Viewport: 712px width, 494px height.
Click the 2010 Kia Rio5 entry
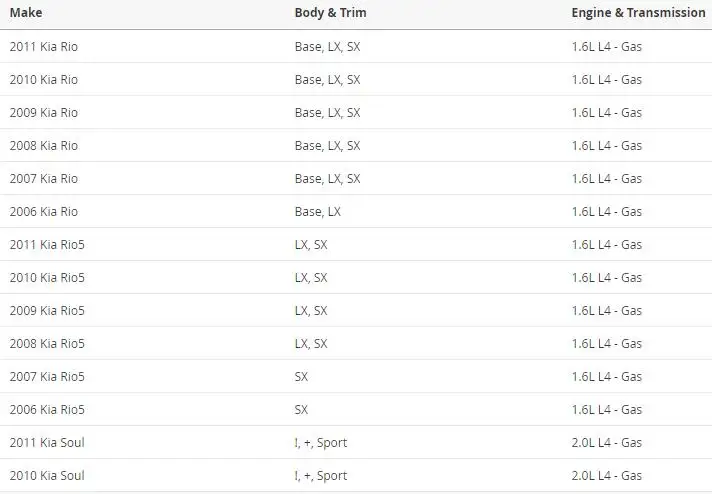[x=47, y=277]
